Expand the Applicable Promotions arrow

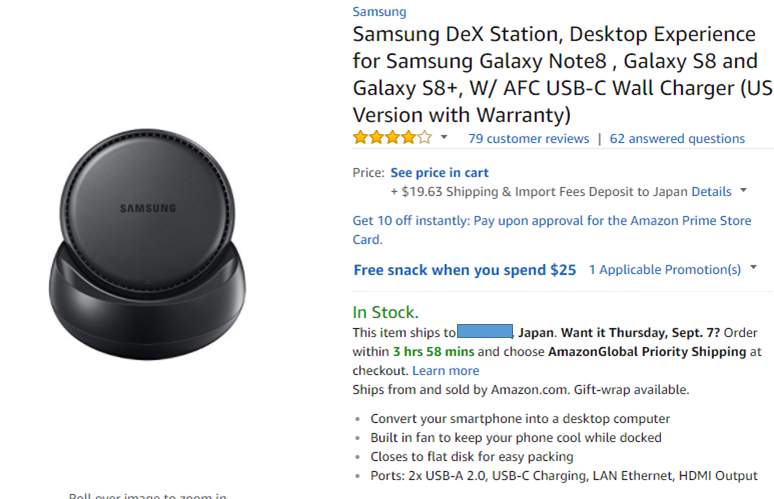pos(753,268)
